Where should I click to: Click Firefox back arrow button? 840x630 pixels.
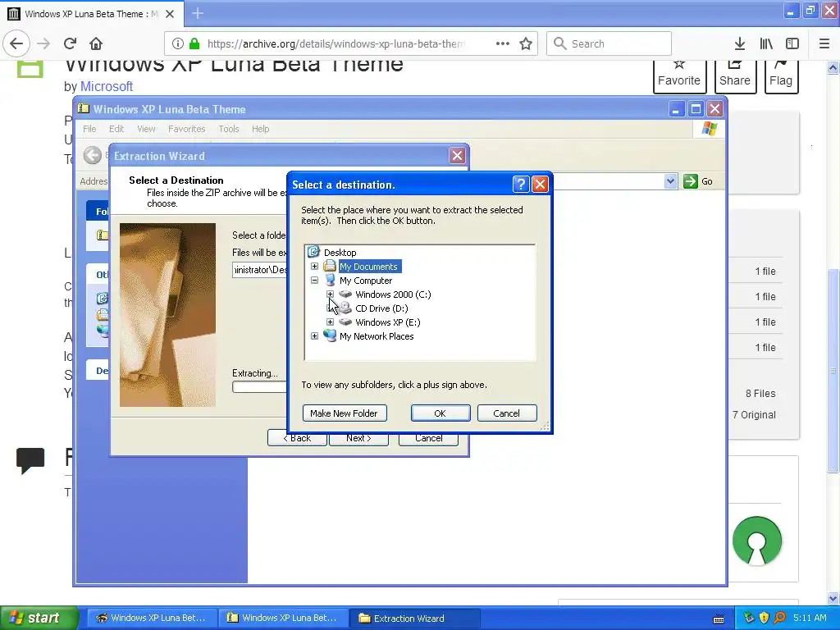coord(16,44)
